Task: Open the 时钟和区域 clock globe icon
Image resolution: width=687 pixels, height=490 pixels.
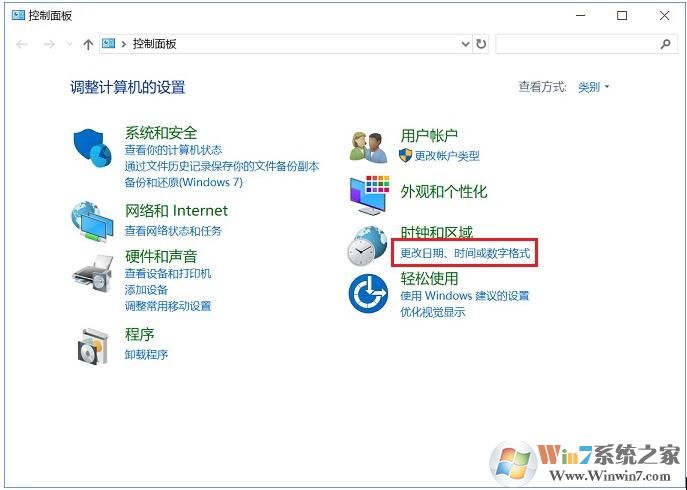Action: click(367, 246)
